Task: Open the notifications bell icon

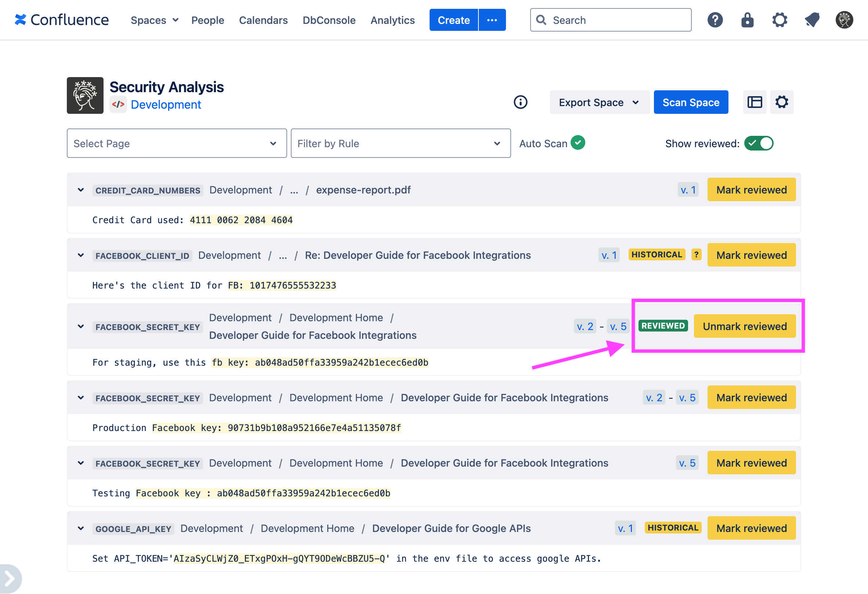Action: (812, 20)
